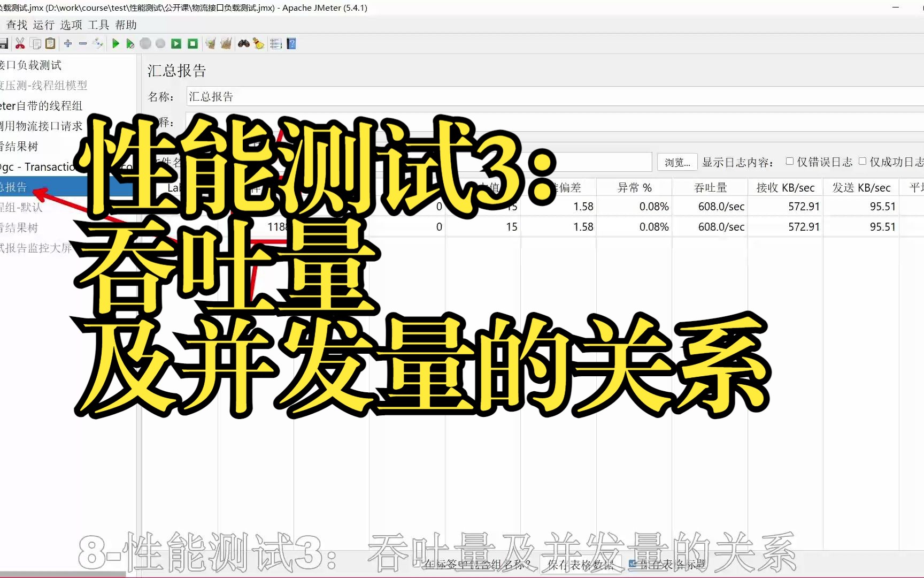This screenshot has width=924, height=578.
Task: Click Start no pauses play icon
Action: [130, 44]
